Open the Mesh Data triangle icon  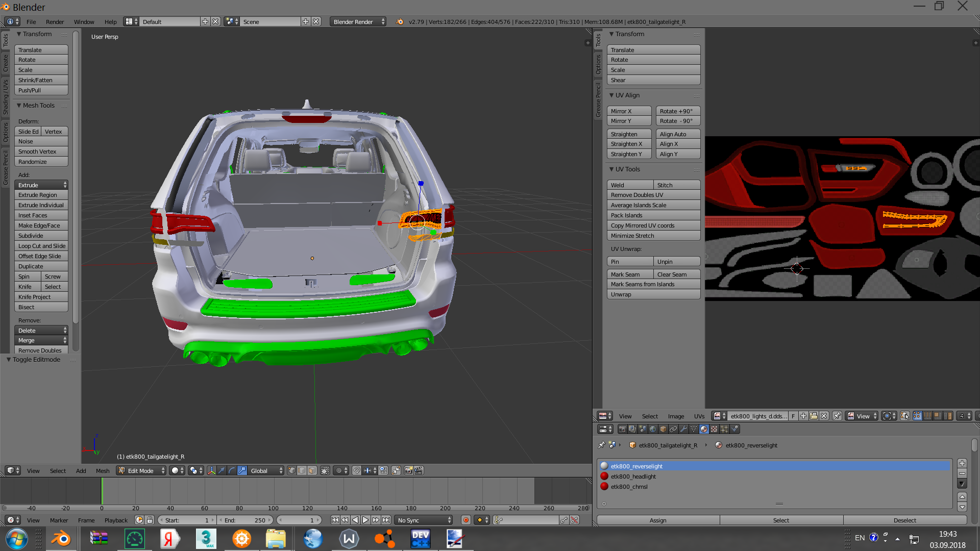pos(694,429)
